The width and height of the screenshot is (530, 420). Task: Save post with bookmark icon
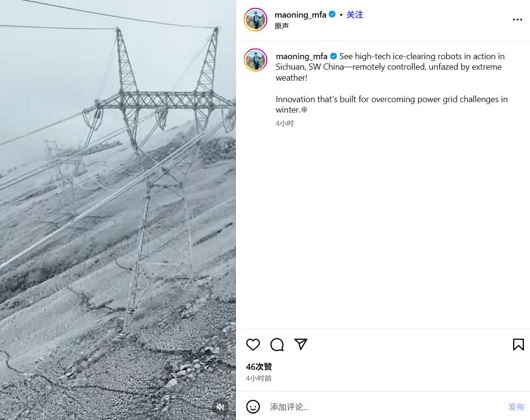point(518,344)
